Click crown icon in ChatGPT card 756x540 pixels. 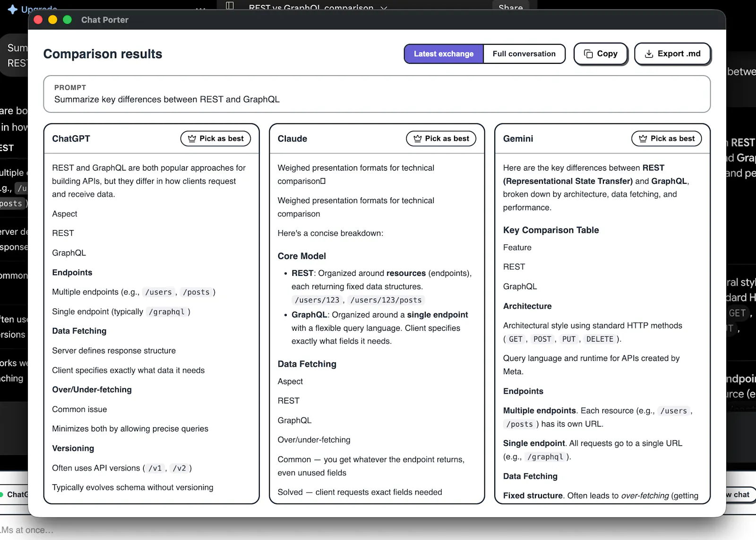click(192, 138)
